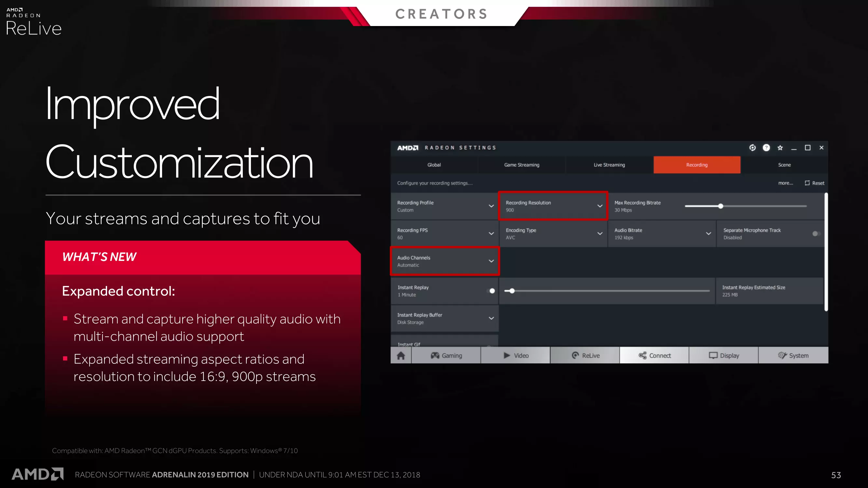Click the '30 Mbps' bitrate value
The width and height of the screenshot is (868, 488).
click(623, 210)
